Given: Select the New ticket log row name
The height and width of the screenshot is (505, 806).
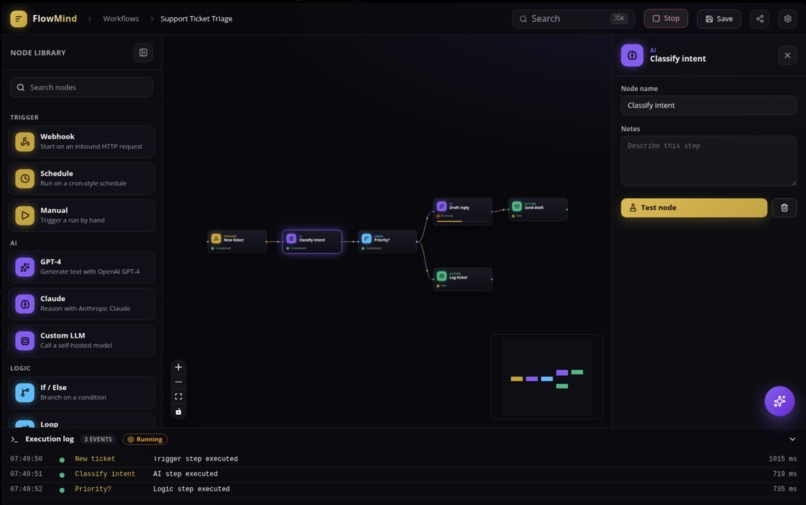Looking at the screenshot, I should pos(95,459).
